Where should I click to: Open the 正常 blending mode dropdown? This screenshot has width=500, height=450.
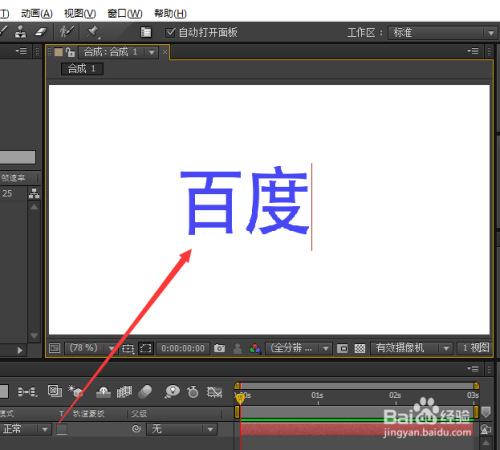tap(26, 429)
